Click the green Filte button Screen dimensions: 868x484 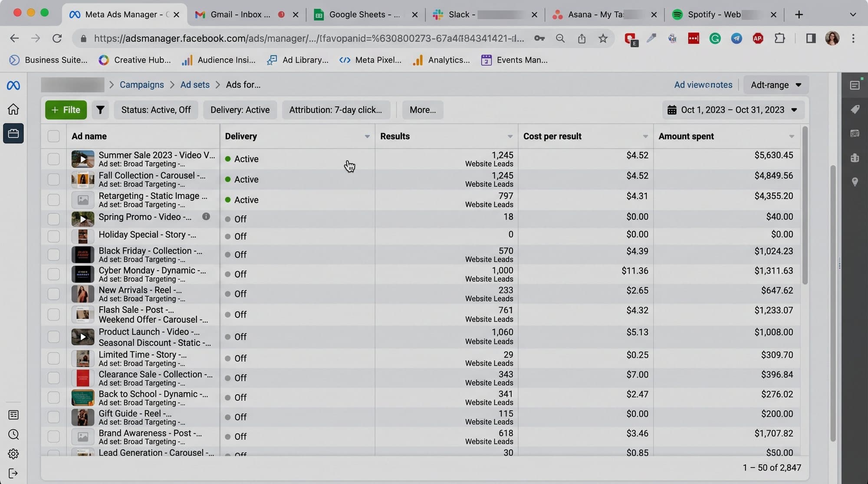[66, 110]
